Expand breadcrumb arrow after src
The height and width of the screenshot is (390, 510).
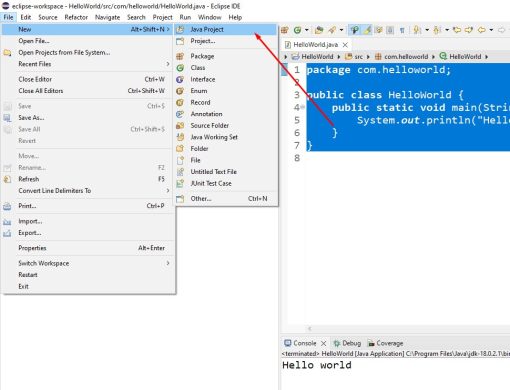tap(368, 57)
